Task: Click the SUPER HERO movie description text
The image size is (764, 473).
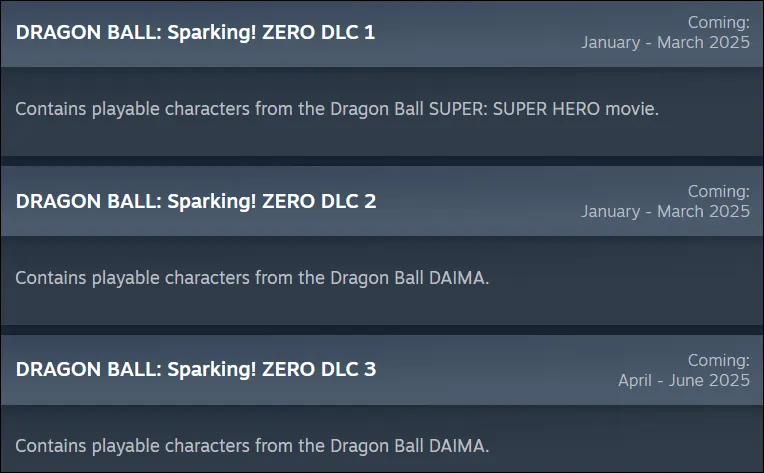Action: [337, 108]
